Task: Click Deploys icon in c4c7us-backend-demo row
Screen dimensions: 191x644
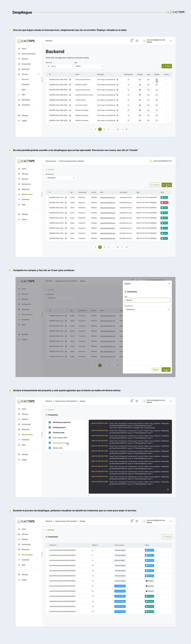Action: [x=157, y=79]
